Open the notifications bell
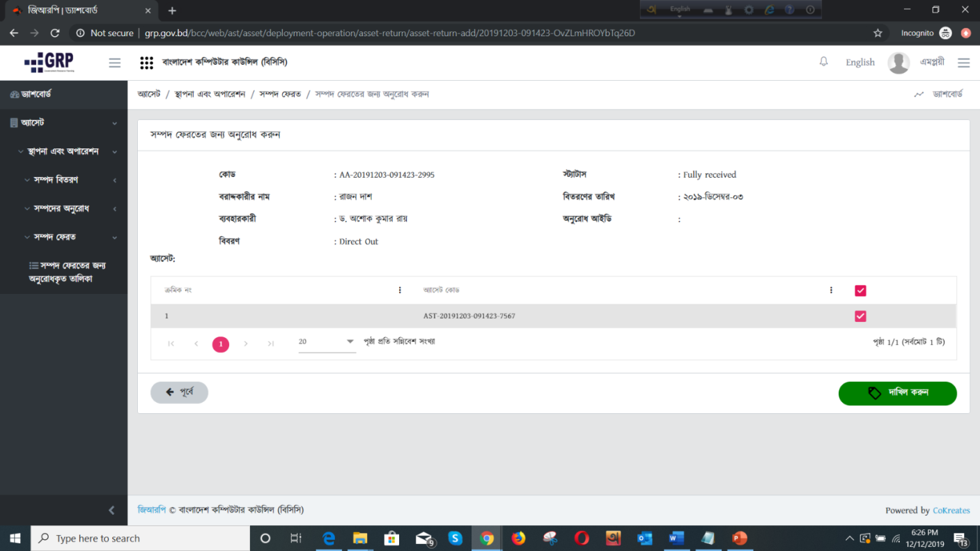 pos(823,62)
